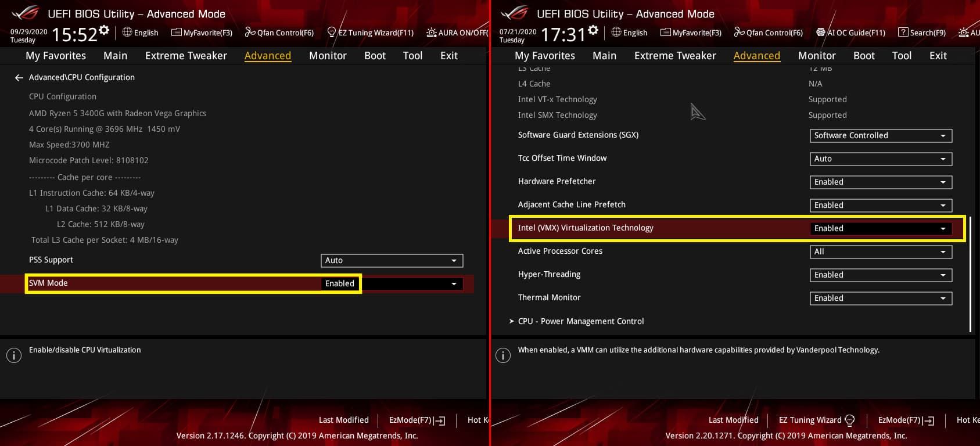Select Main tab in right BIOS window
The image size is (980, 446).
coord(604,56)
